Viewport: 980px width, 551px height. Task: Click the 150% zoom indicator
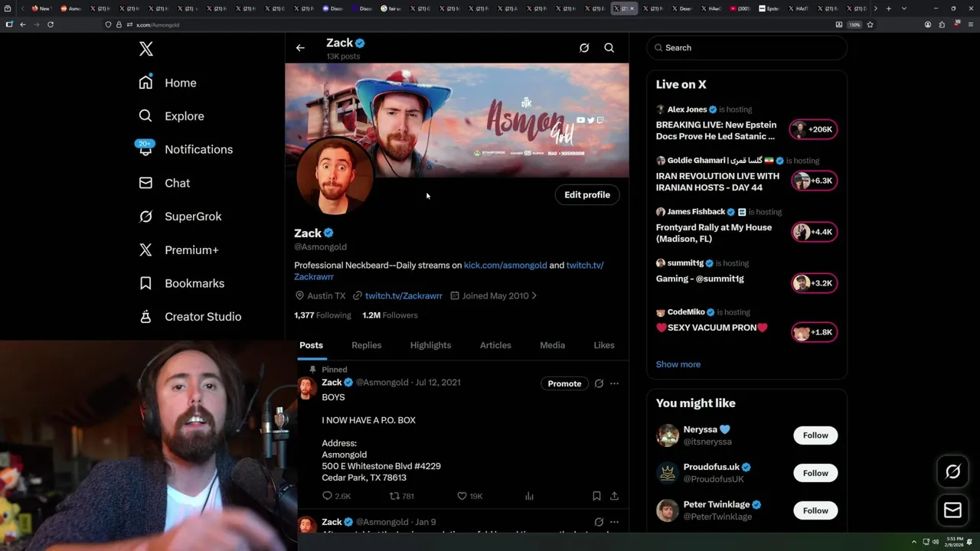(854, 24)
